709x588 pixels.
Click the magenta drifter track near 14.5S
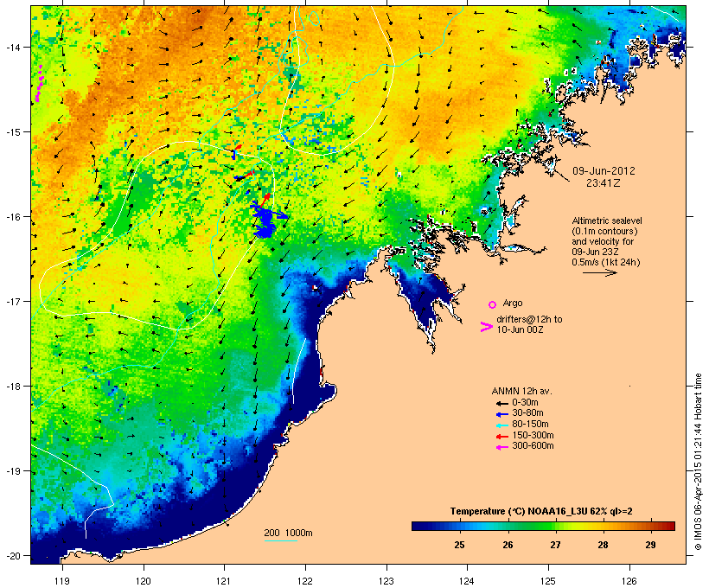(39, 84)
